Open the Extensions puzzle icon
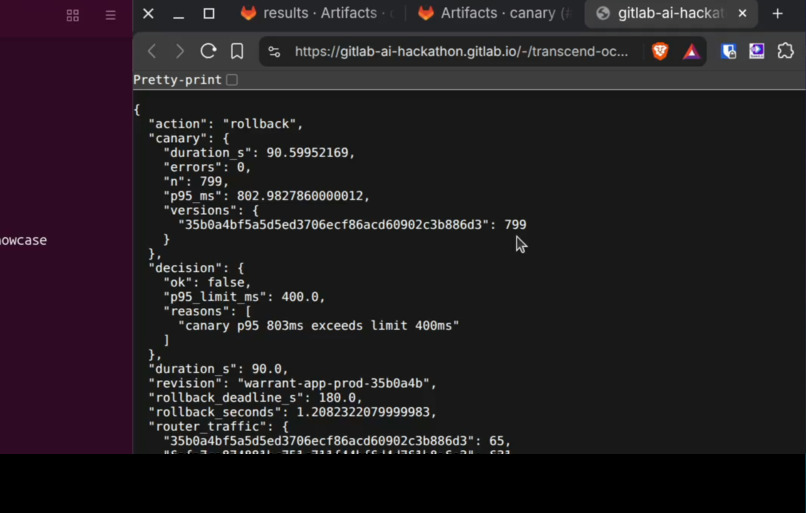This screenshot has height=513, width=806. click(x=785, y=51)
